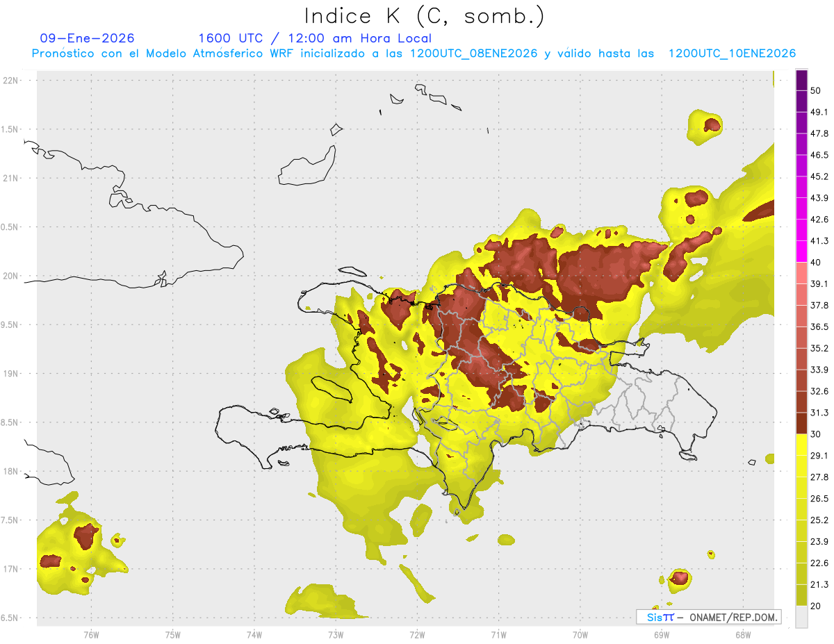Click the Gonâve Island outline west of Haiti
The width and height of the screenshot is (834, 644).
[332, 389]
